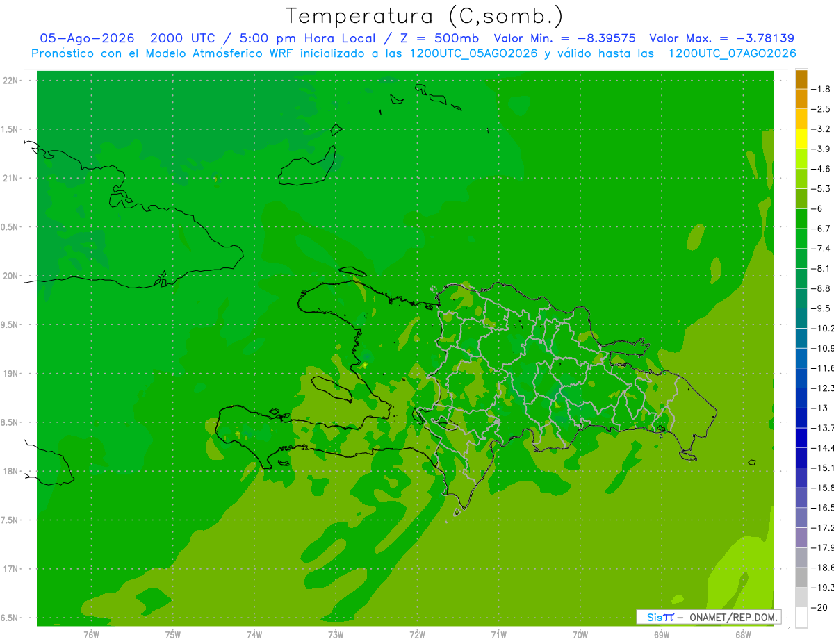Click the "-1.8" colorbar value

(x=821, y=89)
